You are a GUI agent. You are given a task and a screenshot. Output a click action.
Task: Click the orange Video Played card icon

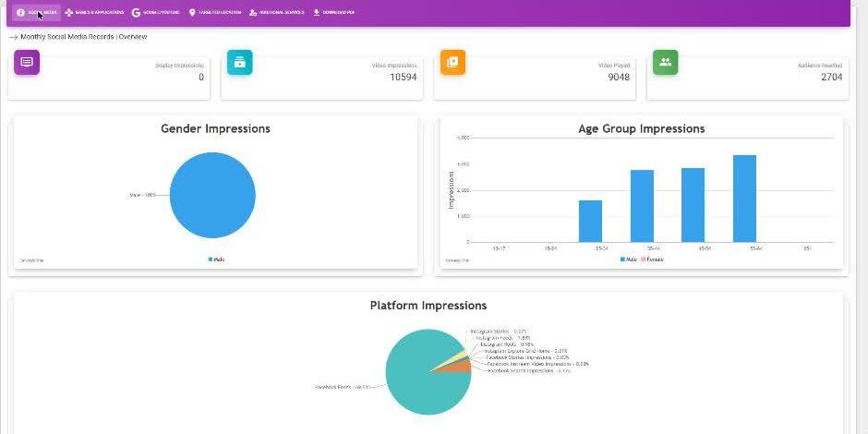[452, 62]
